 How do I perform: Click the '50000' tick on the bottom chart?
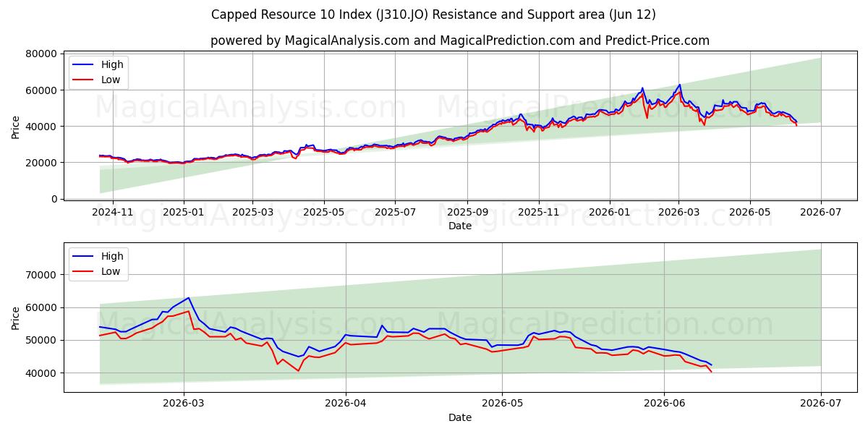[x=42, y=340]
